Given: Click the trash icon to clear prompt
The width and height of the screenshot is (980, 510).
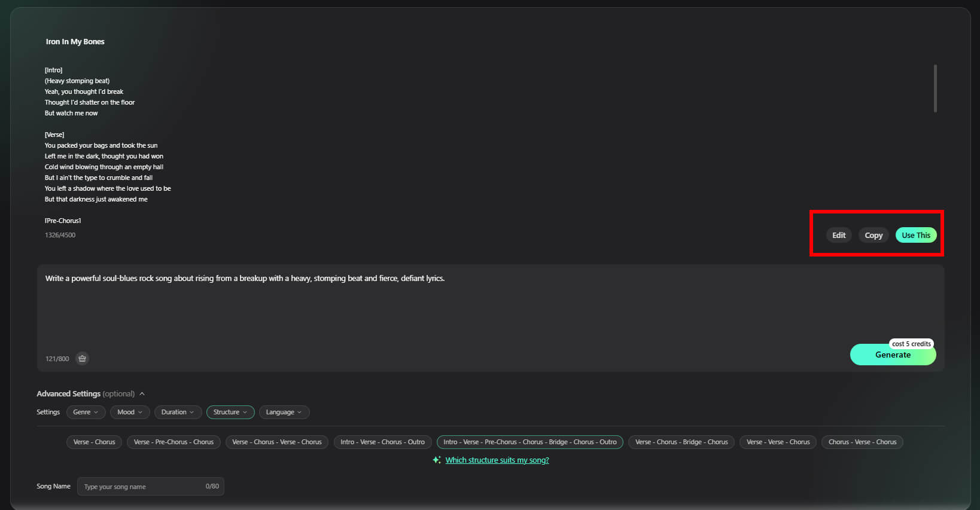Looking at the screenshot, I should [x=83, y=359].
